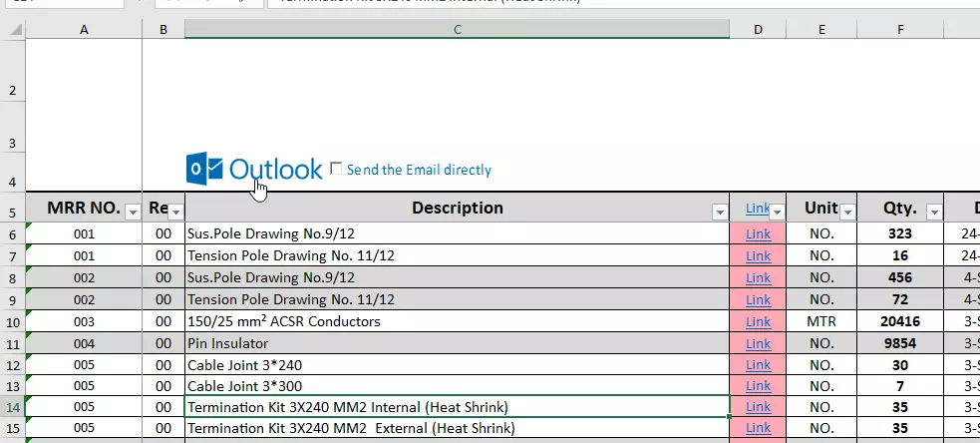
Task: Open Qty. column filter dropdown
Action: pyautogui.click(x=934, y=213)
